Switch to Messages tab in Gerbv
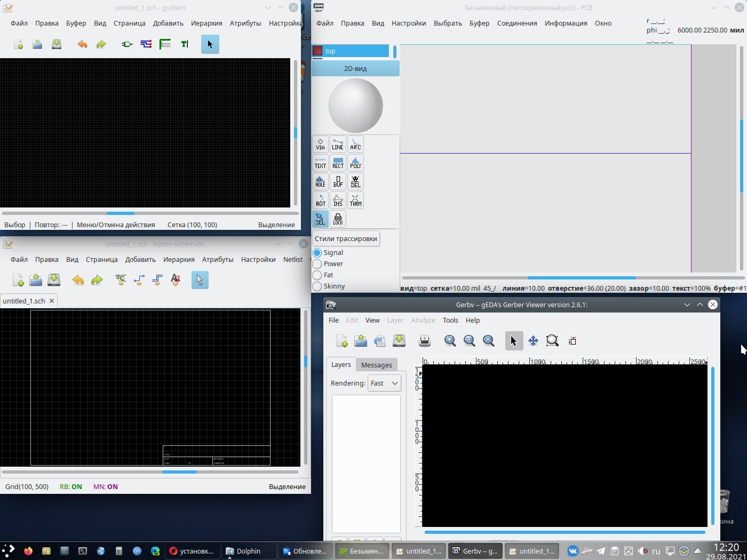 pos(377,365)
